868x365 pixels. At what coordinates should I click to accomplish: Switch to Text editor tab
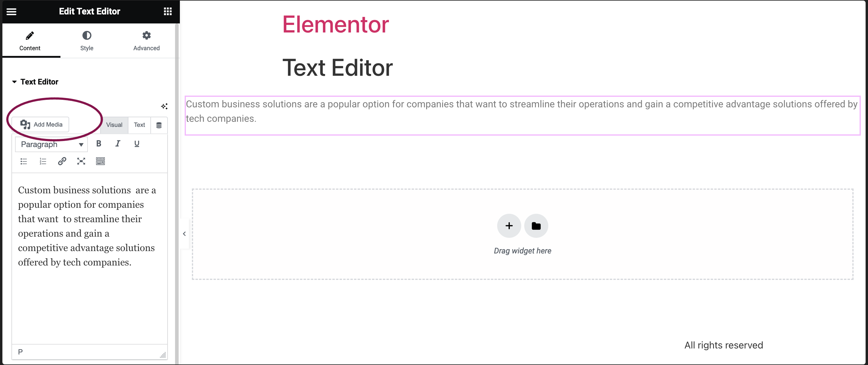pyautogui.click(x=138, y=124)
